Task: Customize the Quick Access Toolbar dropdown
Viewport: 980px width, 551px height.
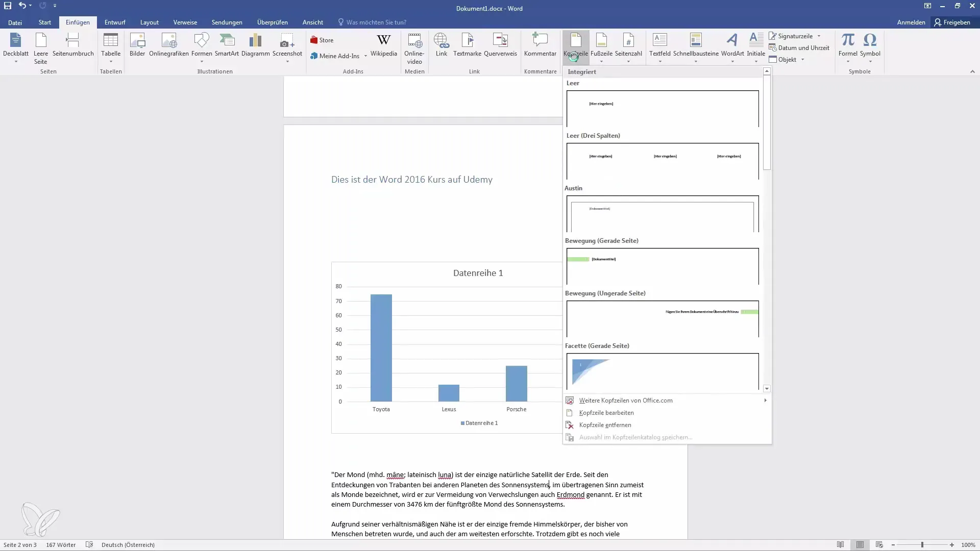Action: [55, 6]
